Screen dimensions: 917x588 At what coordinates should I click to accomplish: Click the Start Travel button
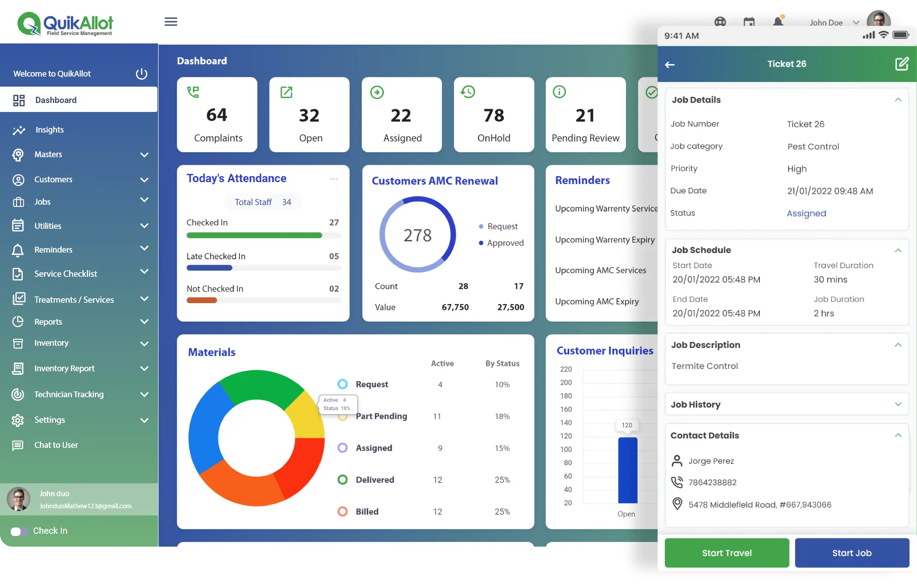[x=726, y=553]
